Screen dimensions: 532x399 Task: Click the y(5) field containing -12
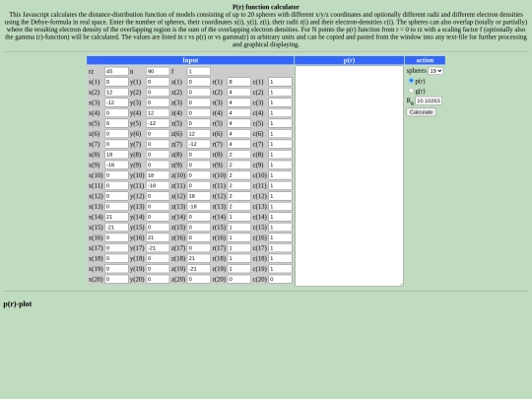click(158, 123)
